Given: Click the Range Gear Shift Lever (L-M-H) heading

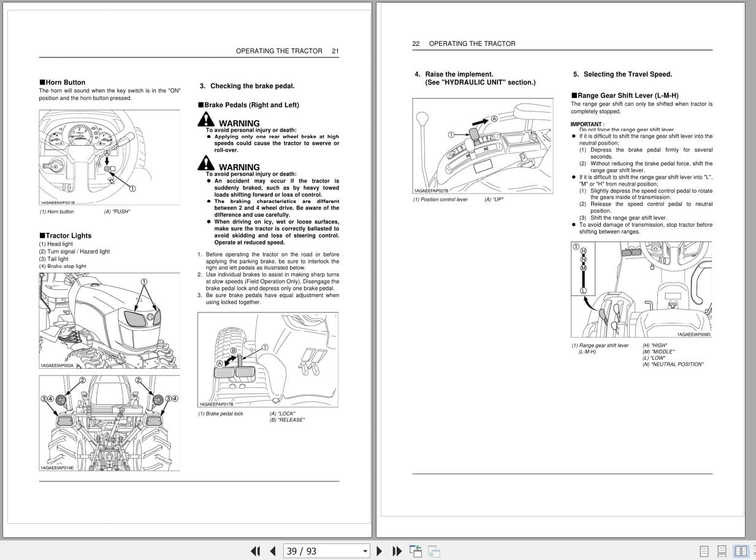Looking at the screenshot, I should [x=625, y=95].
